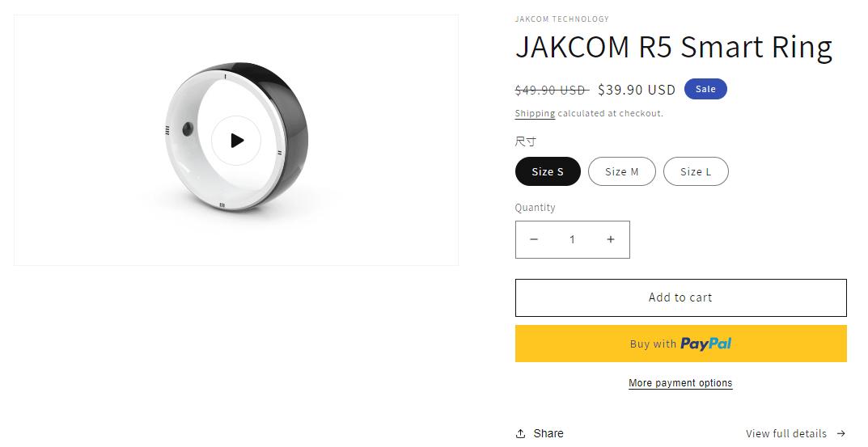Screen dimensions: 868x447
Task: Click the Share text label
Action: point(548,433)
